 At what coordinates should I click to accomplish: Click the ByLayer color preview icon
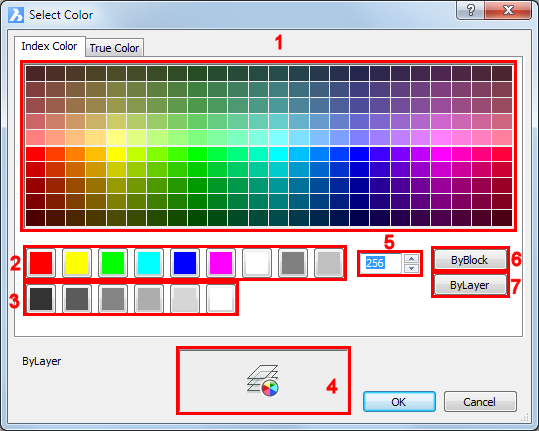[263, 381]
